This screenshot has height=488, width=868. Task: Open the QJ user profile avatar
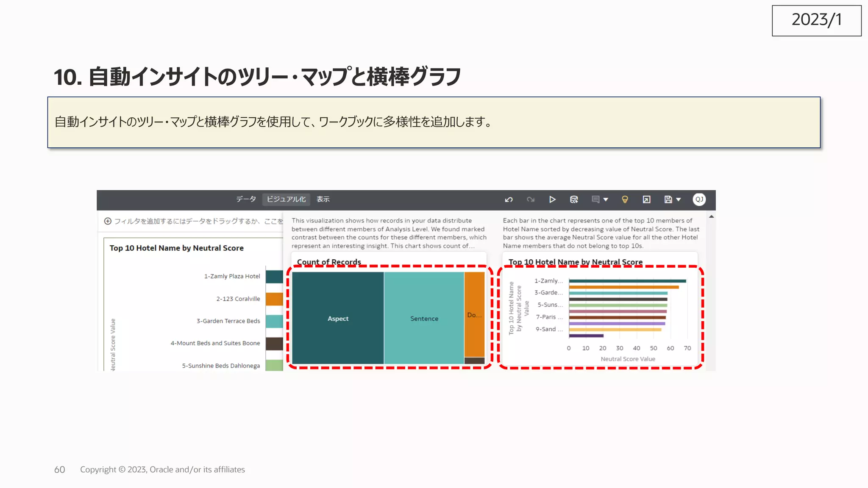699,200
